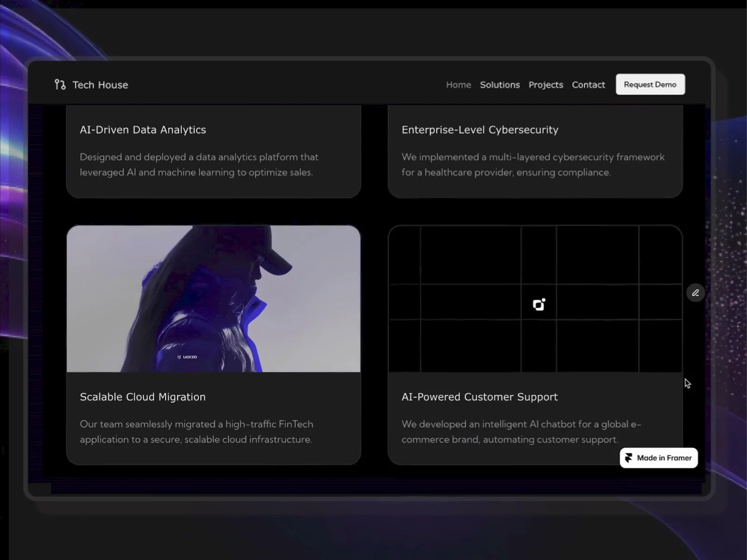Click the Scalable Cloud Migration title
Viewport: 747px width, 560px height.
[143, 397]
